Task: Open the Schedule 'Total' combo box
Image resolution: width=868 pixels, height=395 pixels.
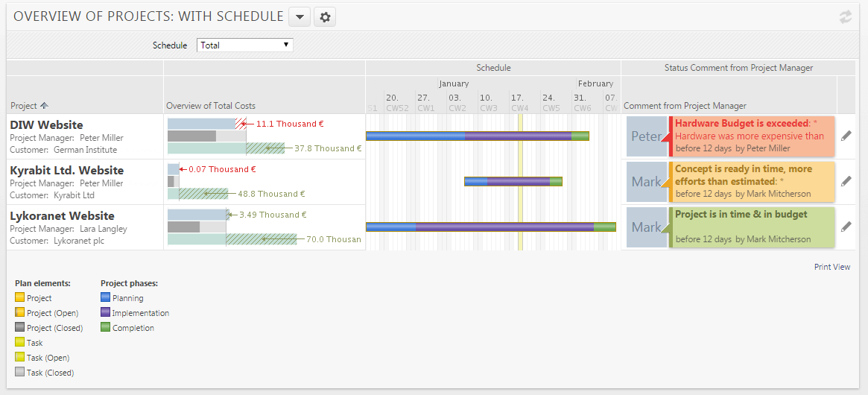Action: point(245,45)
